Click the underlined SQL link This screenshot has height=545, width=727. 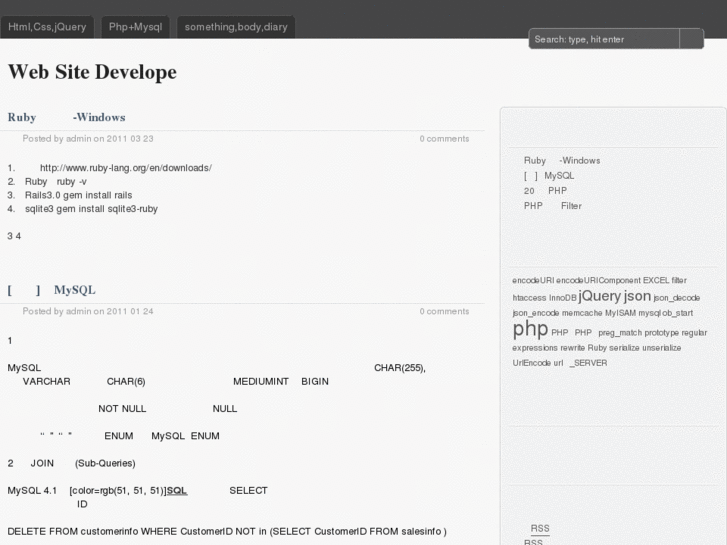(x=177, y=491)
